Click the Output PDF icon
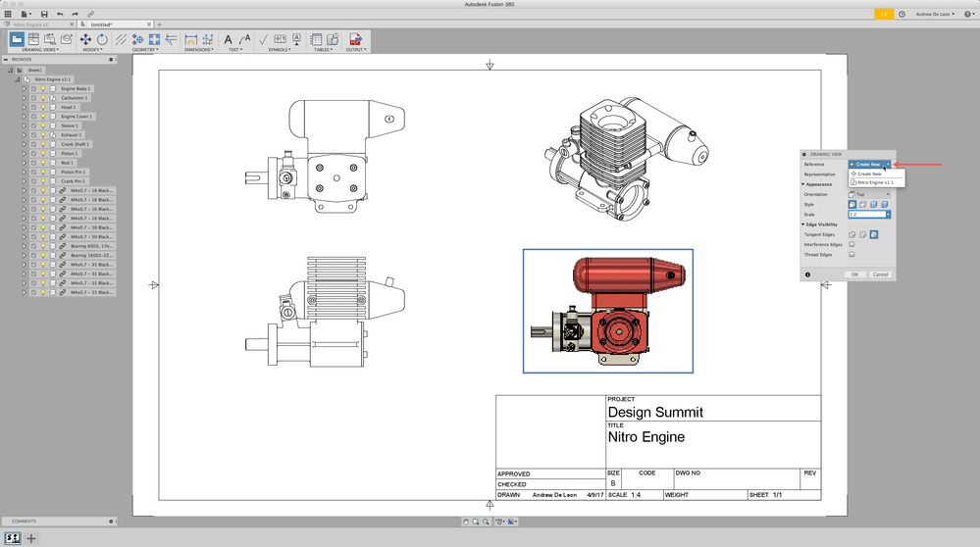The width and height of the screenshot is (980, 547). click(x=355, y=39)
